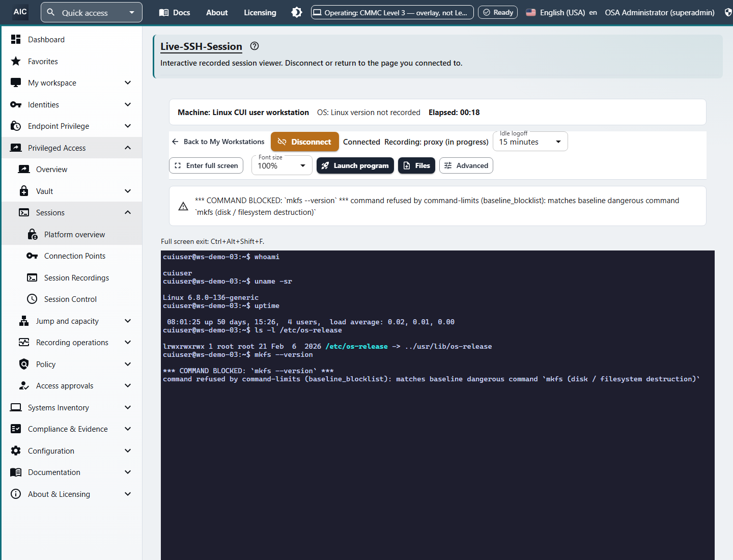Image resolution: width=733 pixels, height=560 pixels.
Task: Click the Identities key icon
Action: point(16,104)
